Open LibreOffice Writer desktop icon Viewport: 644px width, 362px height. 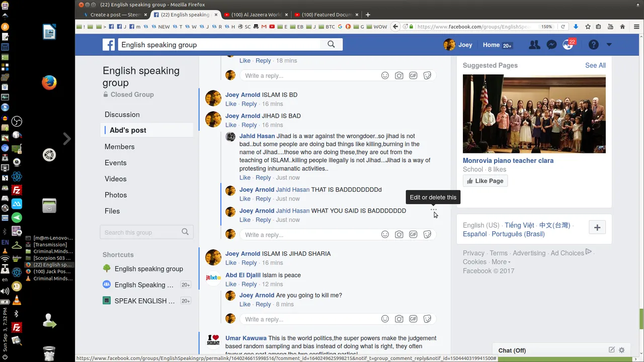tap(49, 33)
